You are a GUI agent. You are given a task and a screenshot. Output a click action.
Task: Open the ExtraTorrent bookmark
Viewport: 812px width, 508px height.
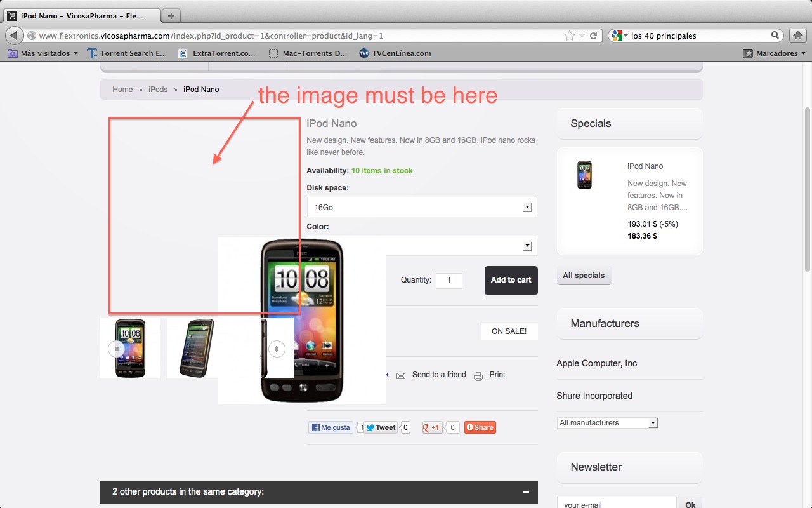tap(218, 53)
